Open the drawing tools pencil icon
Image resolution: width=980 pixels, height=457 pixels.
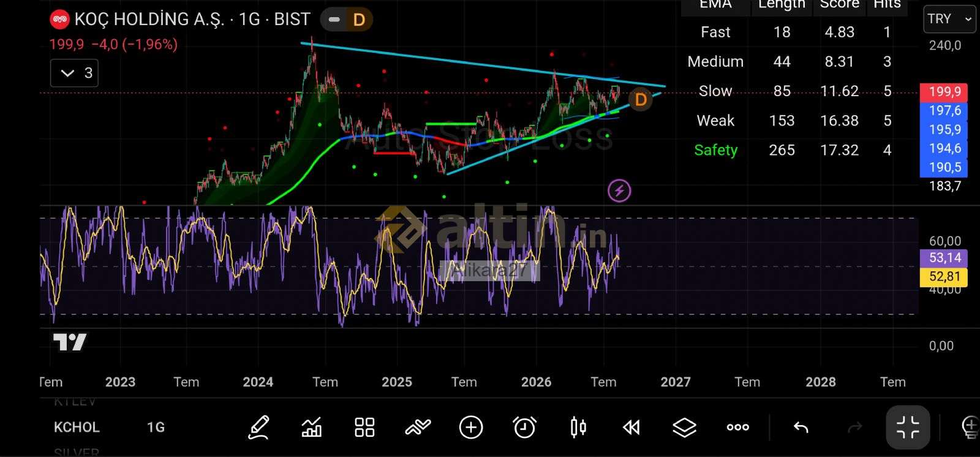pos(258,427)
